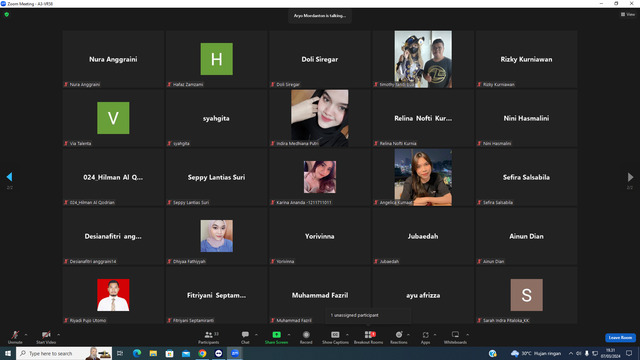This screenshot has height=360, width=640.
Task: Click the Leave Room button
Action: click(620, 338)
